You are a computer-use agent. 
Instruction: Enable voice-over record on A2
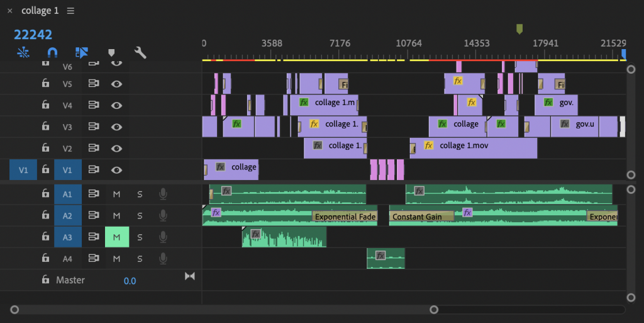tap(163, 215)
